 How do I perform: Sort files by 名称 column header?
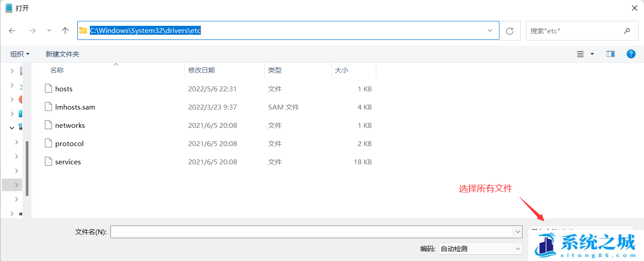[x=57, y=70]
